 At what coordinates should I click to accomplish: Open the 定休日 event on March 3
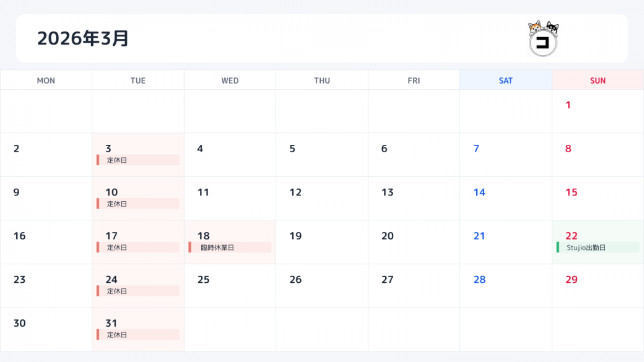coord(138,160)
